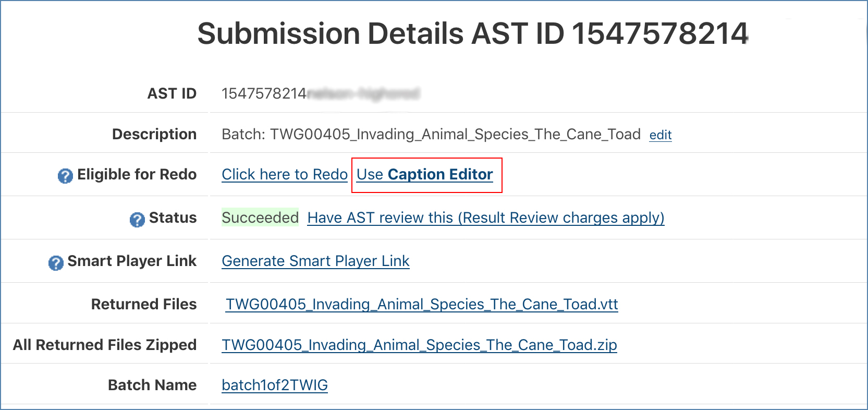Request AST review of this result

click(485, 218)
